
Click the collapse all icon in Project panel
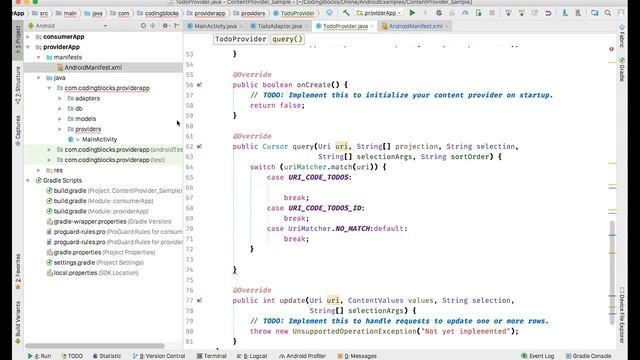pos(153,26)
